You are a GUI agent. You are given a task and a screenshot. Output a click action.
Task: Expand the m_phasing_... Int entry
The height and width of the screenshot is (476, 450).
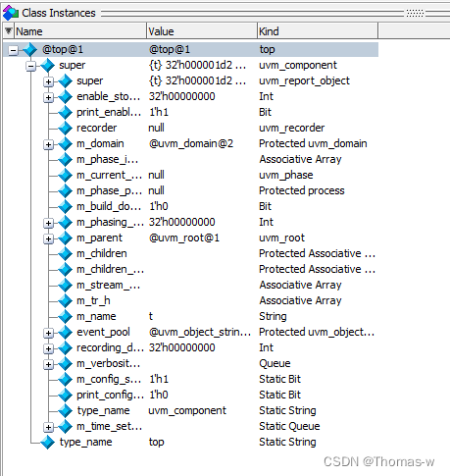pos(48,223)
